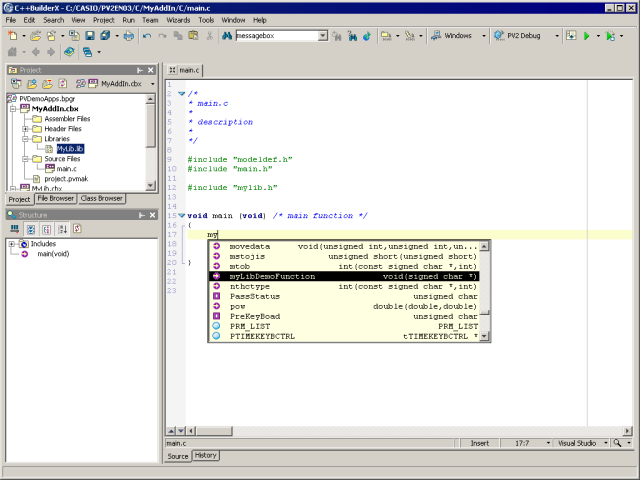Select main(void) in Structure panel
Image resolution: width=640 pixels, height=480 pixels.
click(53, 254)
